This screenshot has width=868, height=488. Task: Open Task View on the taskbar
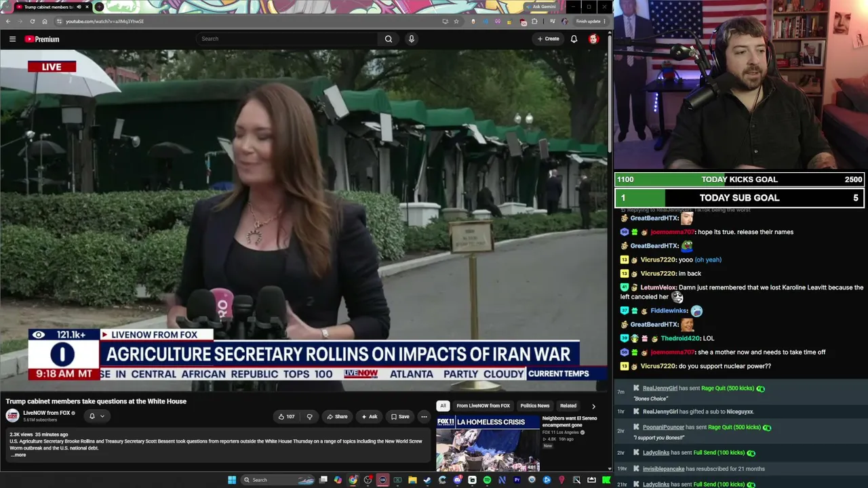(323, 480)
